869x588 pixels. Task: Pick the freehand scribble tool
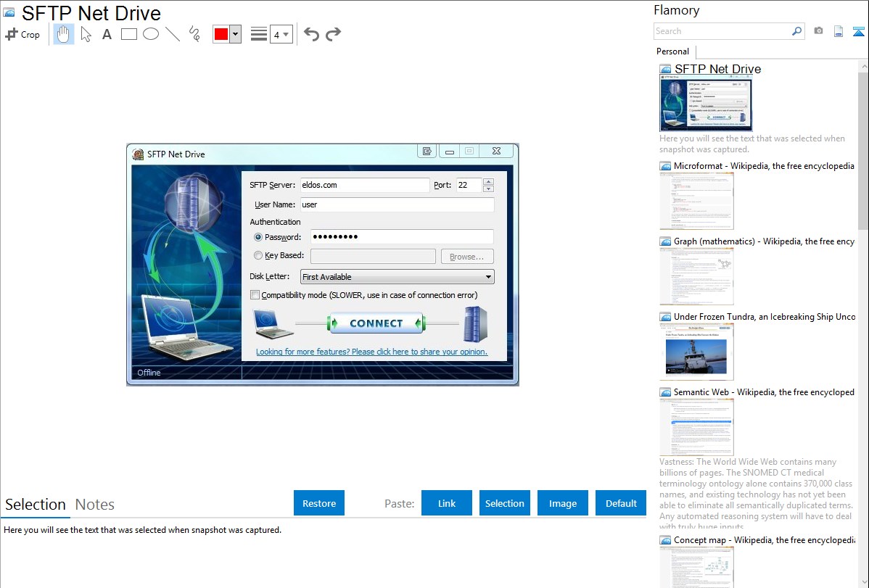[194, 34]
